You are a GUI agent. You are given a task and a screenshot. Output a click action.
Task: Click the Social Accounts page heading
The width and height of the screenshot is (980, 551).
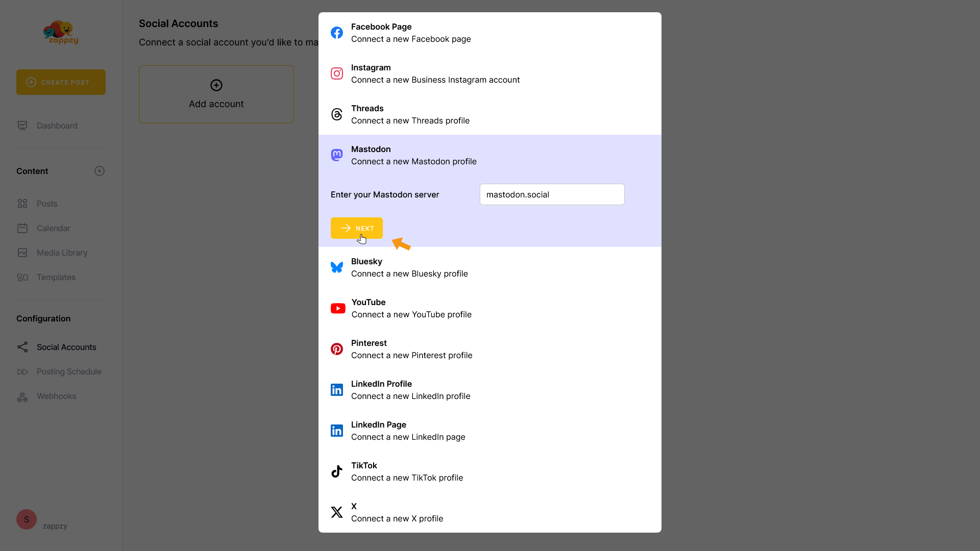179,23
